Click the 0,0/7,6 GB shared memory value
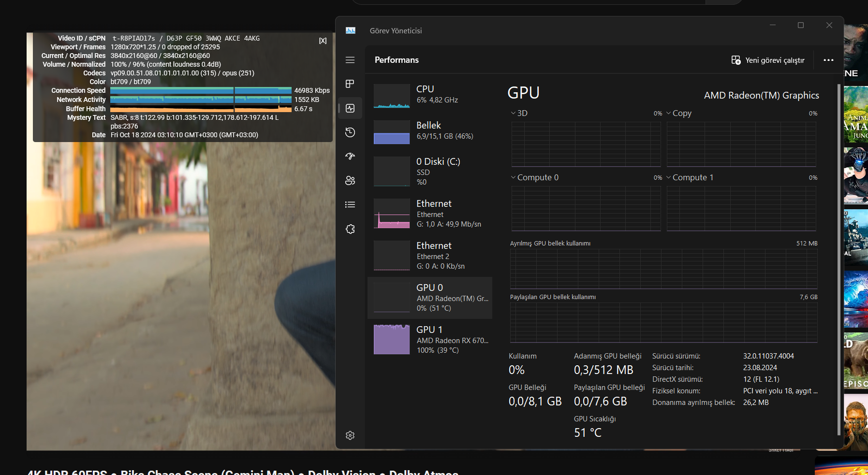Viewport: 868px width, 475px height. tap(600, 402)
